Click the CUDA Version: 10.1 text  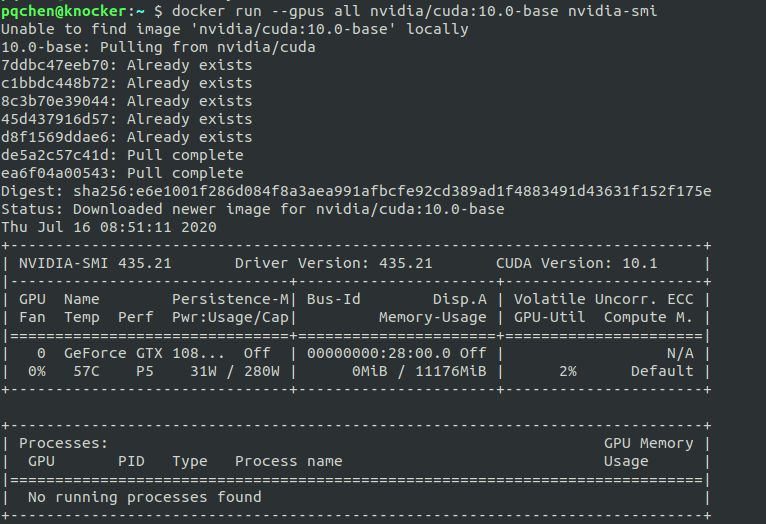576,263
